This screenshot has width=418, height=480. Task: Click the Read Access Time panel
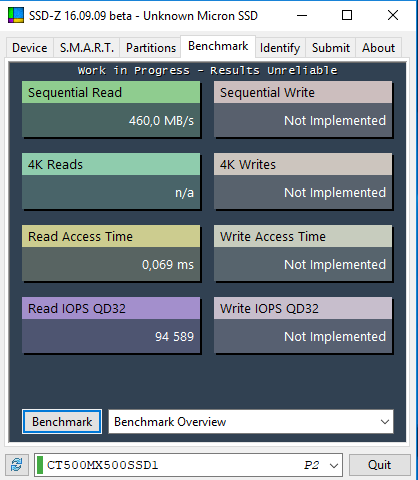(111, 253)
